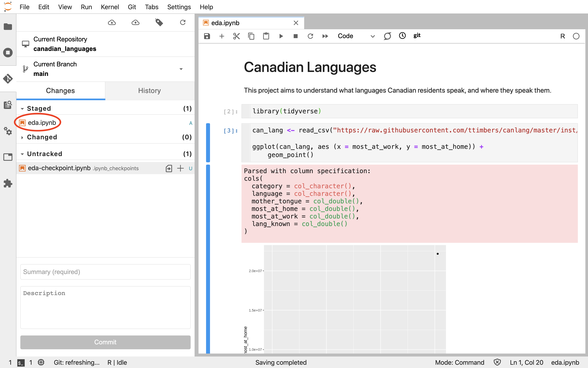Restart kernel and run all cells icon
The width and height of the screenshot is (588, 368).
tap(325, 36)
